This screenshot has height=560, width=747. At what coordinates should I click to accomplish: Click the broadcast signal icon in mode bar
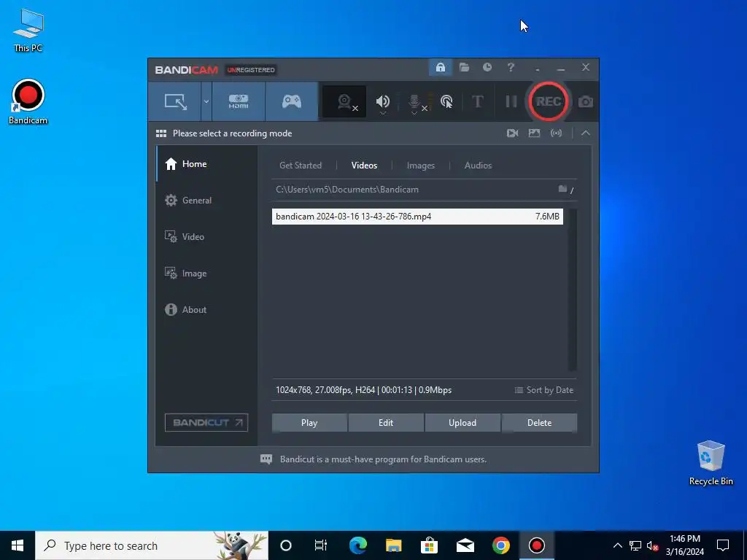click(x=556, y=133)
